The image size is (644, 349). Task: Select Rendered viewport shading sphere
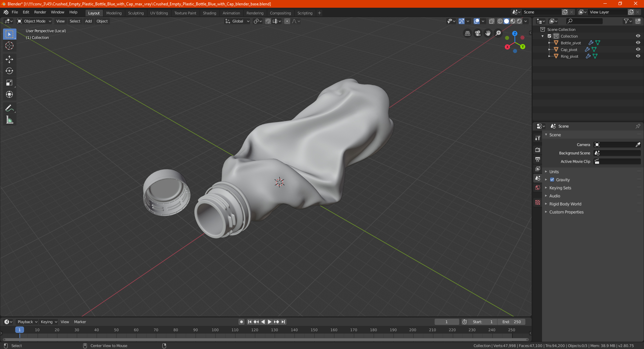(519, 21)
